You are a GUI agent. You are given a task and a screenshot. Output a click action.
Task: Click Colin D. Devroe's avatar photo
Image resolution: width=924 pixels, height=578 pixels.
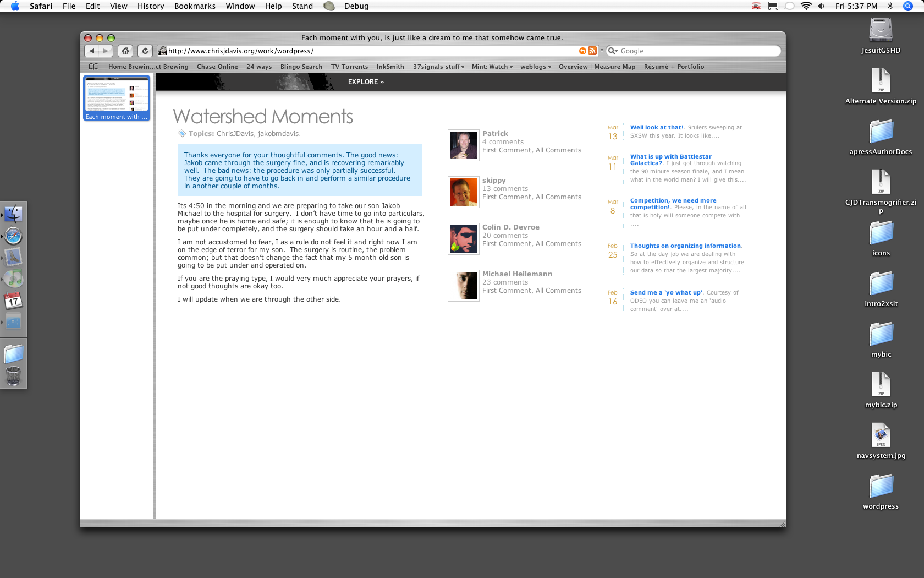463,238
